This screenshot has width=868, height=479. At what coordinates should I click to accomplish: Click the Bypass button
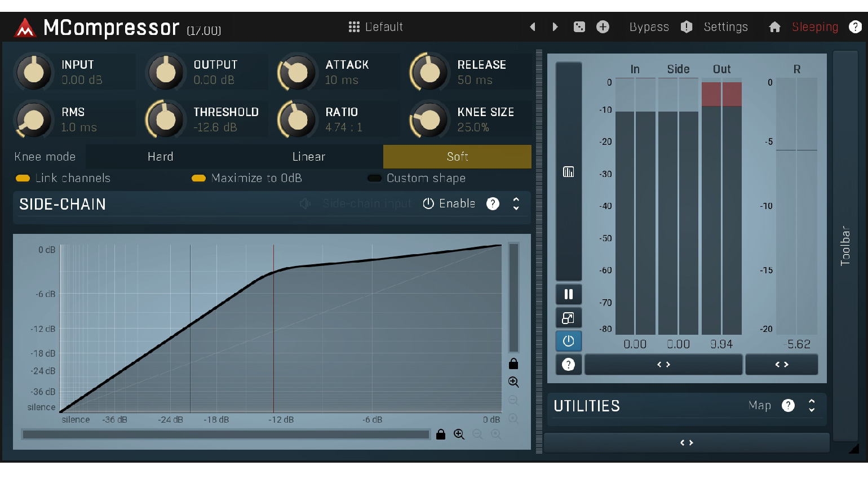pos(649,27)
